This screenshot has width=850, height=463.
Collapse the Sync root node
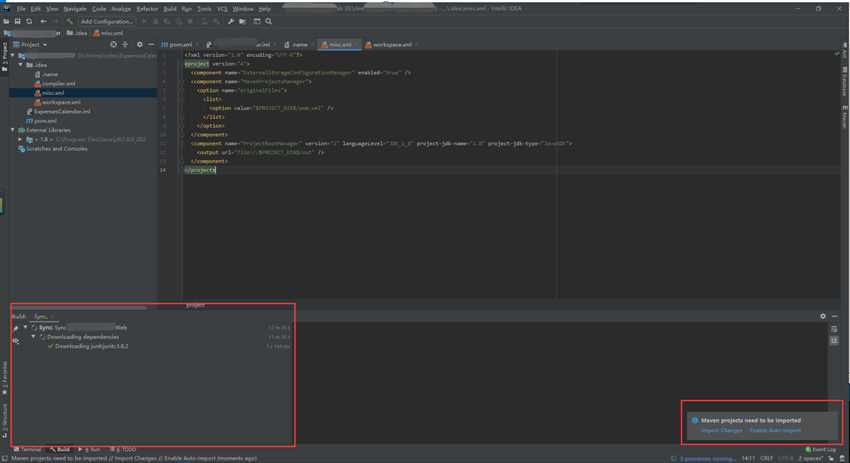pos(25,327)
